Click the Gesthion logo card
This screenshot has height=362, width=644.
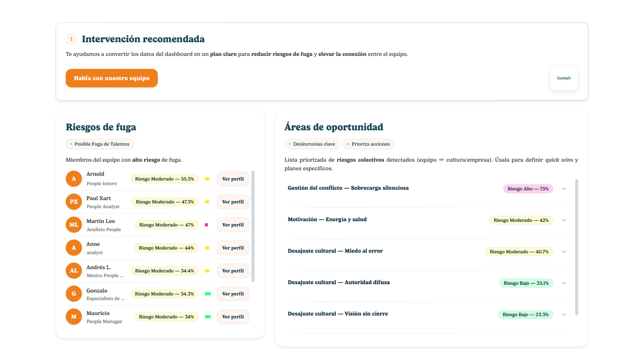[x=564, y=78]
